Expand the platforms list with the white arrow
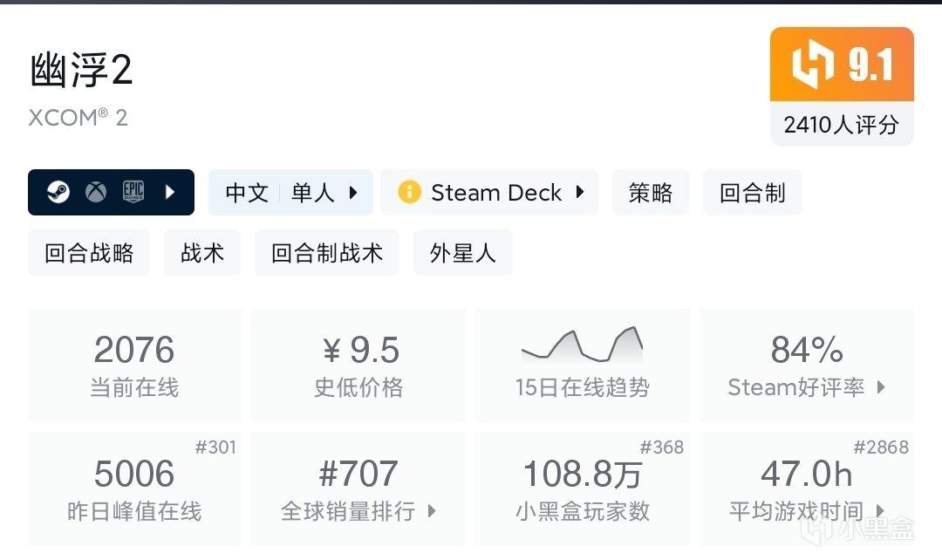This screenshot has height=560, width=942. pyautogui.click(x=171, y=192)
